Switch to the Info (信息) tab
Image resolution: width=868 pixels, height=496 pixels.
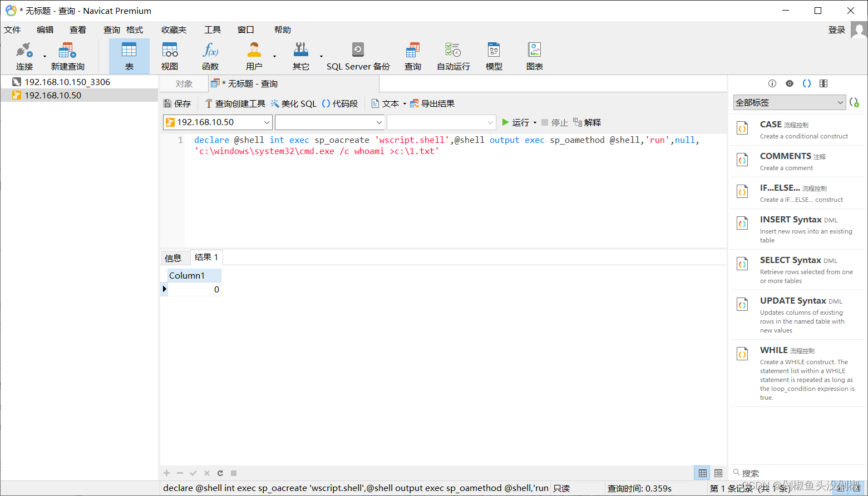[x=173, y=258]
